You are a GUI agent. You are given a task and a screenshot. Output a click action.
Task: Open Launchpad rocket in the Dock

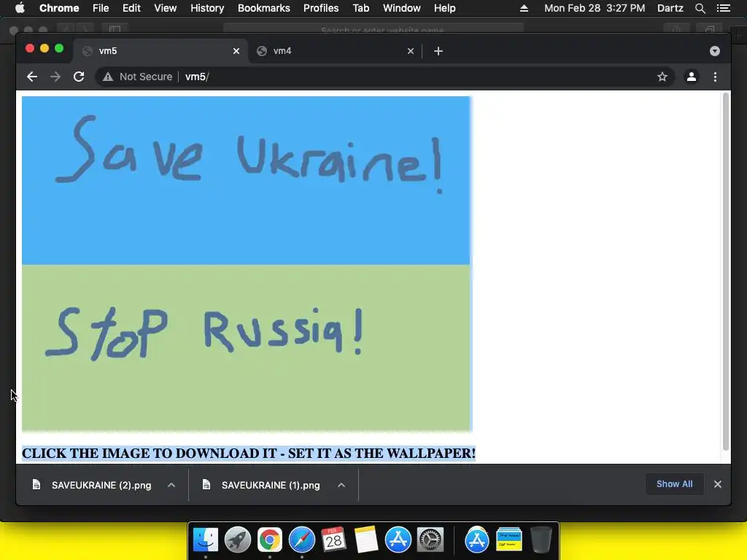237,540
